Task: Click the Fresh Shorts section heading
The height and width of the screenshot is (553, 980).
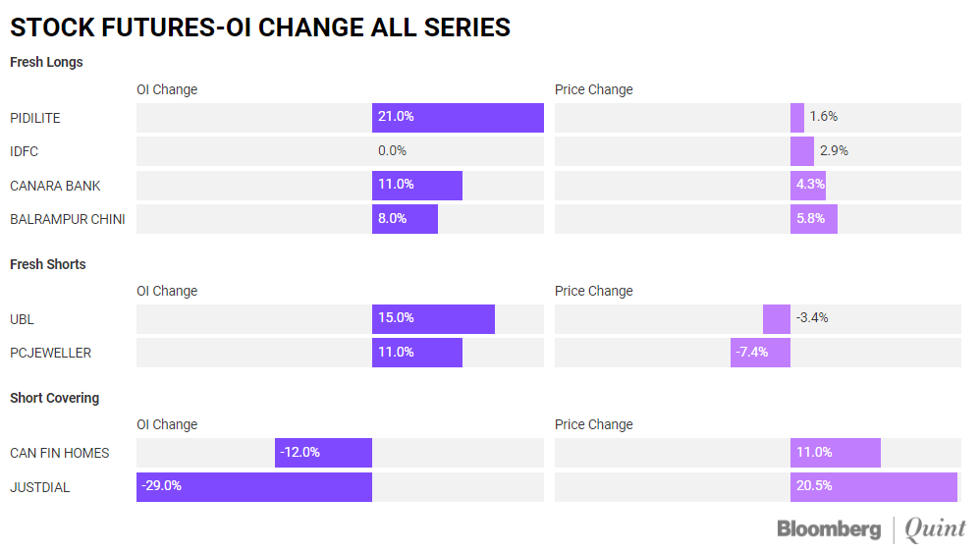Action: coord(47,264)
